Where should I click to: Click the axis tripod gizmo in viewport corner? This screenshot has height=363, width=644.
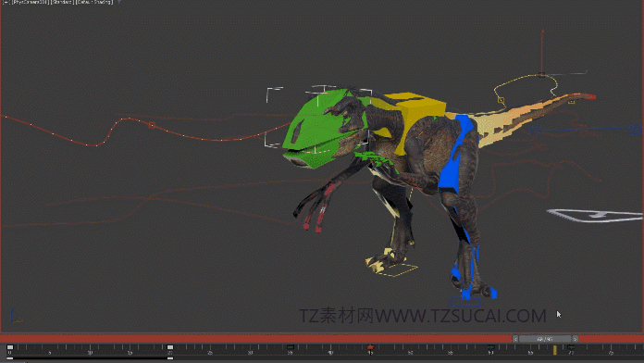pos(16,316)
